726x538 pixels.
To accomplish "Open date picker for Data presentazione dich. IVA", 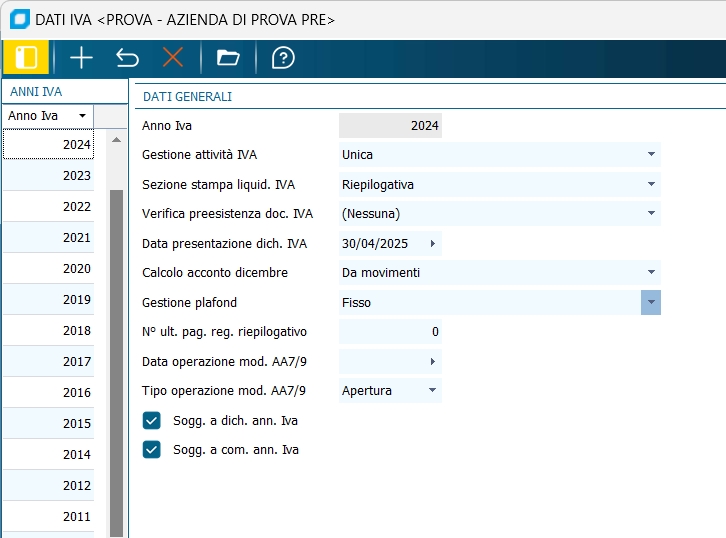I will click(433, 244).
